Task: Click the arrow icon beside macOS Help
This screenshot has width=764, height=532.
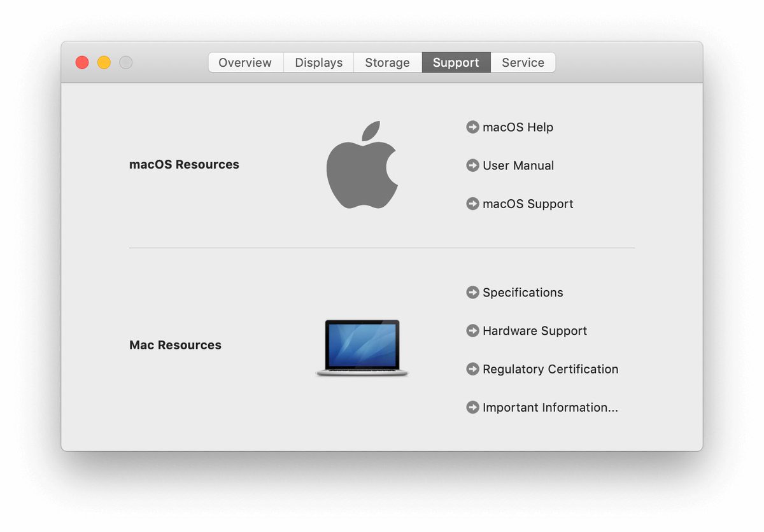Action: [472, 127]
